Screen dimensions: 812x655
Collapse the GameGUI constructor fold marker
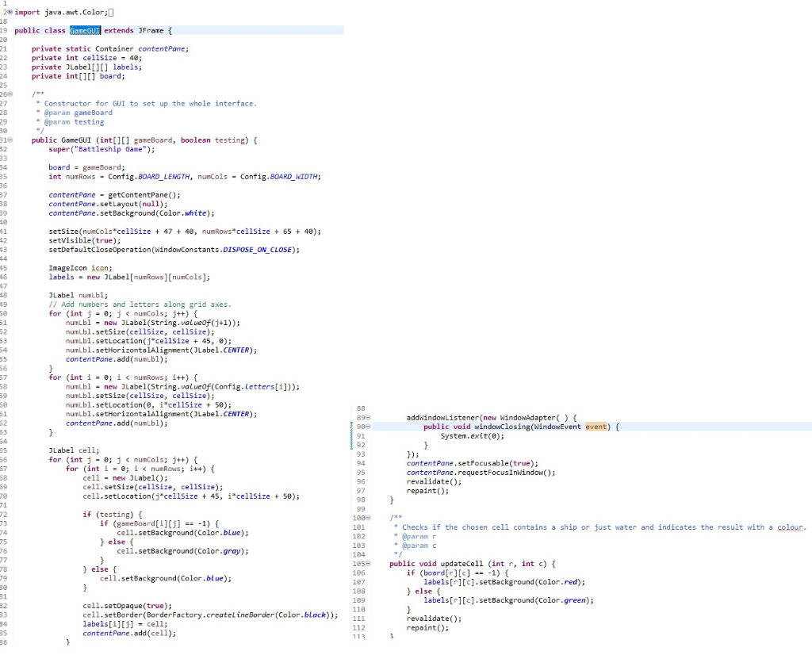(11, 140)
